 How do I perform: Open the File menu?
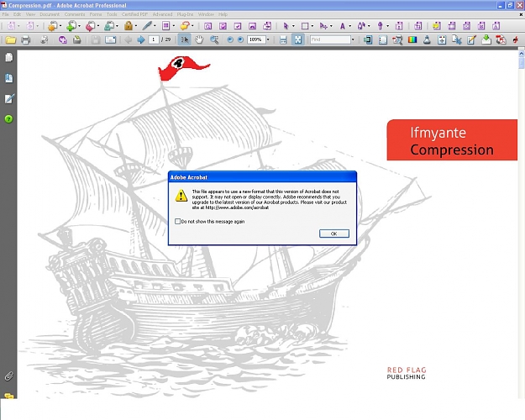tap(5, 14)
